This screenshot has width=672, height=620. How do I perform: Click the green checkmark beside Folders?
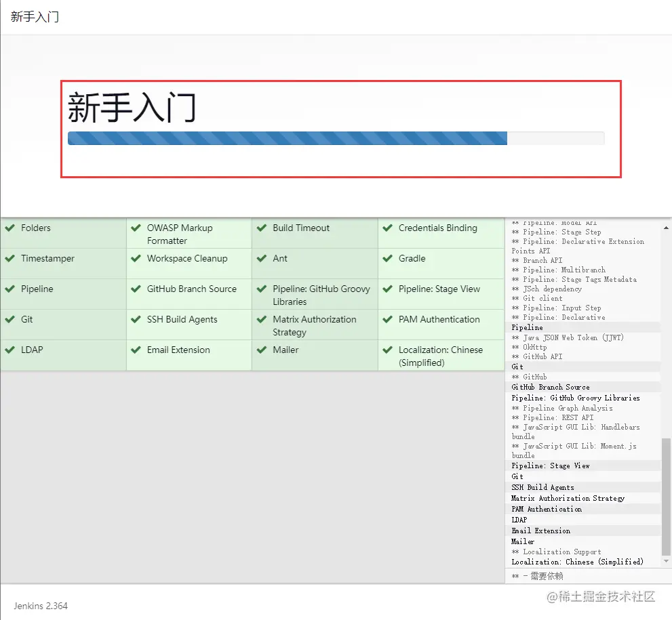coord(10,228)
